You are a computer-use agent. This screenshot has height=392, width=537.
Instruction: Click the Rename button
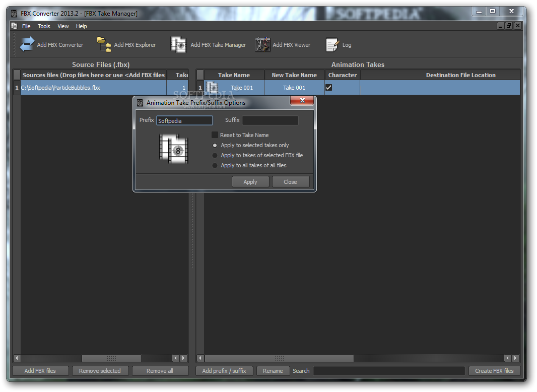pos(273,371)
